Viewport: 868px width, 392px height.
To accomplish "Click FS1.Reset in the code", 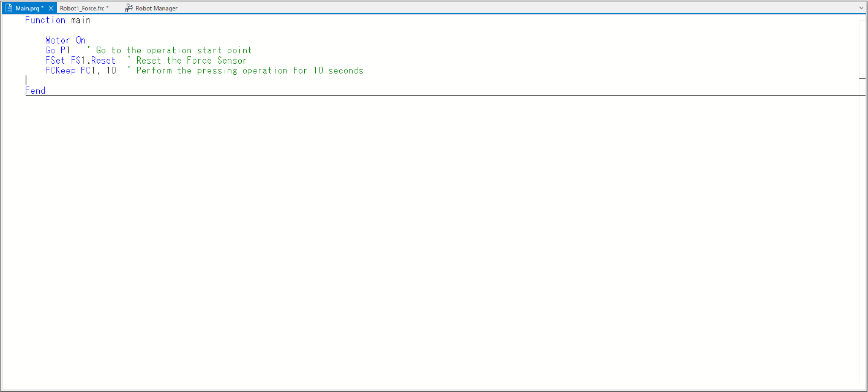I will point(93,61).
